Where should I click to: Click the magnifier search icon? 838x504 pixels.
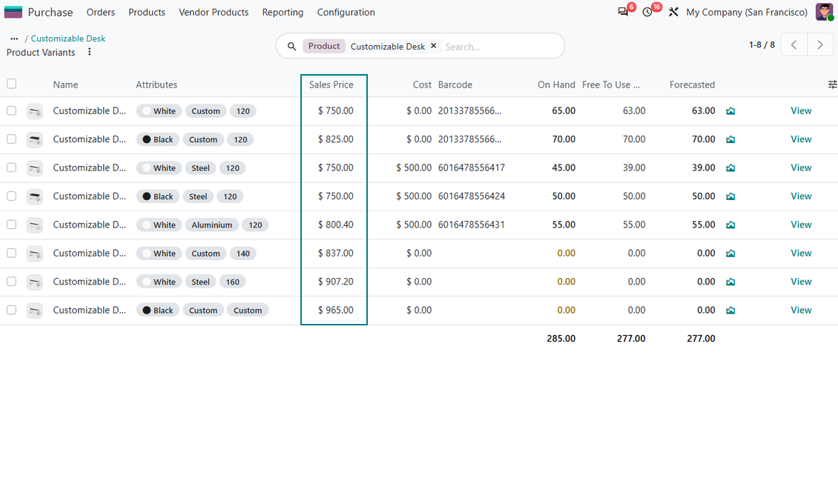point(291,47)
